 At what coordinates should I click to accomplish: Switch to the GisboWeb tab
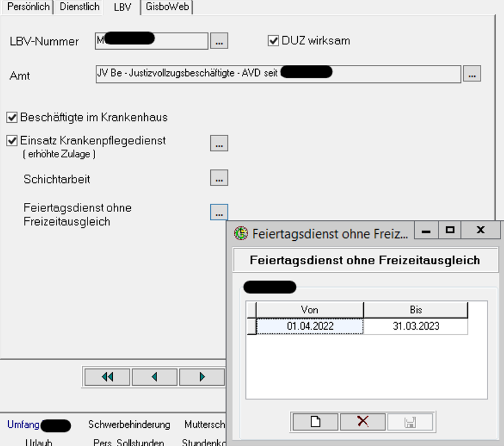point(167,7)
